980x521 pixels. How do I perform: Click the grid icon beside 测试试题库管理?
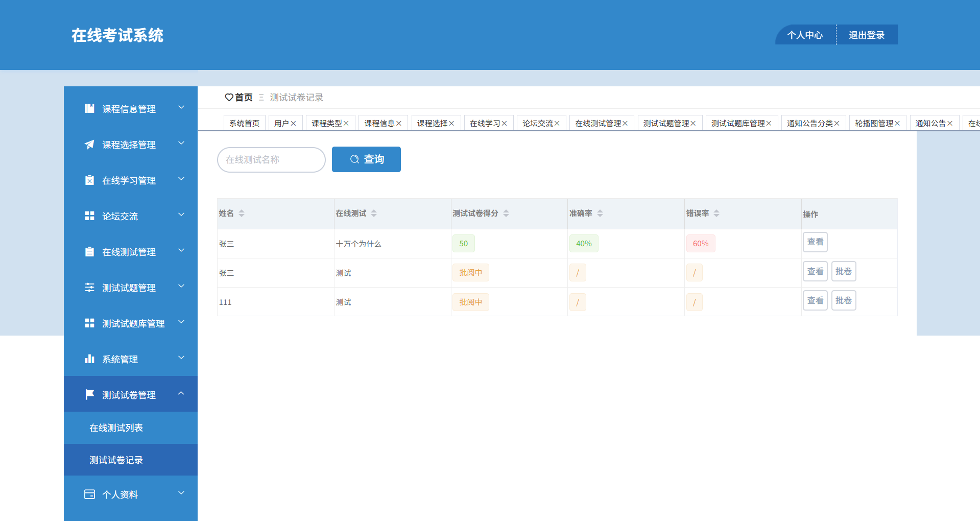(89, 323)
